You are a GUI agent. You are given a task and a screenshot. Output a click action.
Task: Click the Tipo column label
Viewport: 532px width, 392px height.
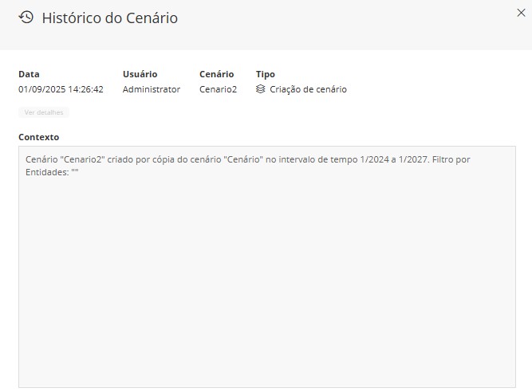pyautogui.click(x=266, y=74)
